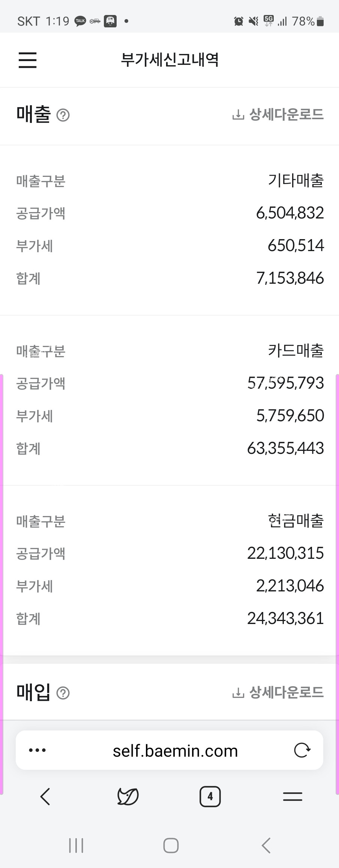Open the browser menu with two lines
The width and height of the screenshot is (339, 868).
point(292,796)
